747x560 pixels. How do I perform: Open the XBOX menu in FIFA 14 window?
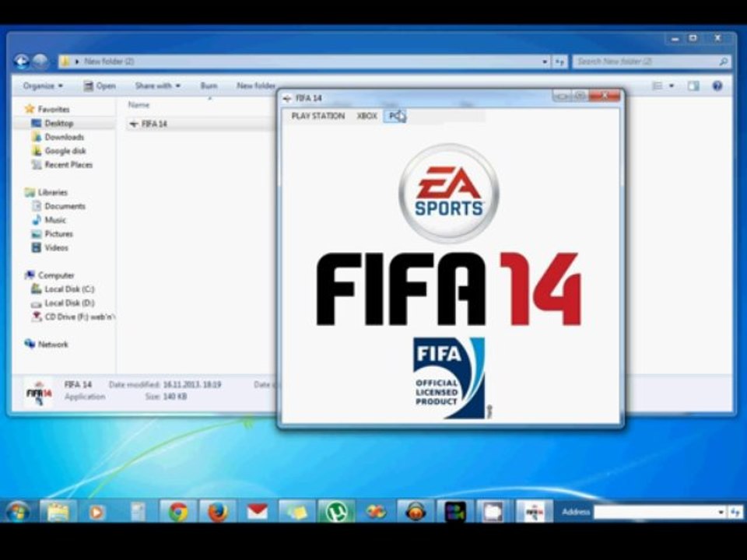click(x=366, y=116)
